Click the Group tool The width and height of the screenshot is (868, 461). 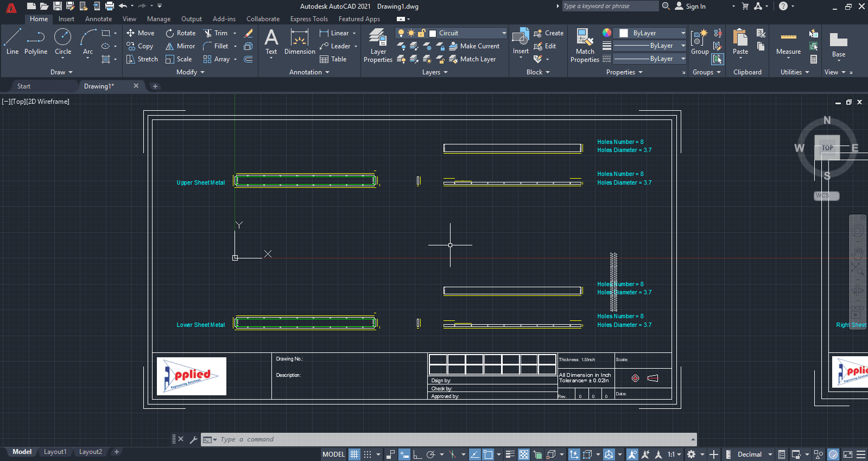coord(700,42)
